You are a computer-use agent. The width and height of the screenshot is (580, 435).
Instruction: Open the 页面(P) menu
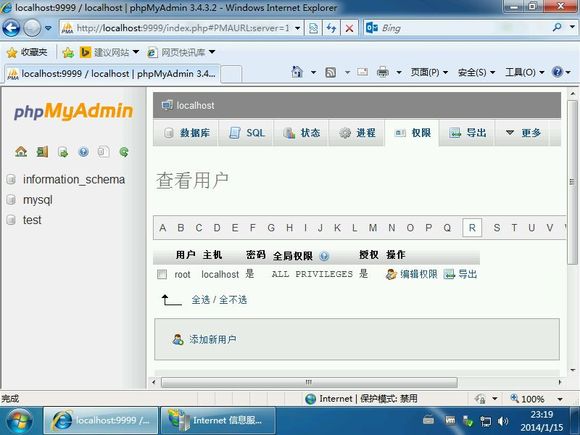point(429,72)
